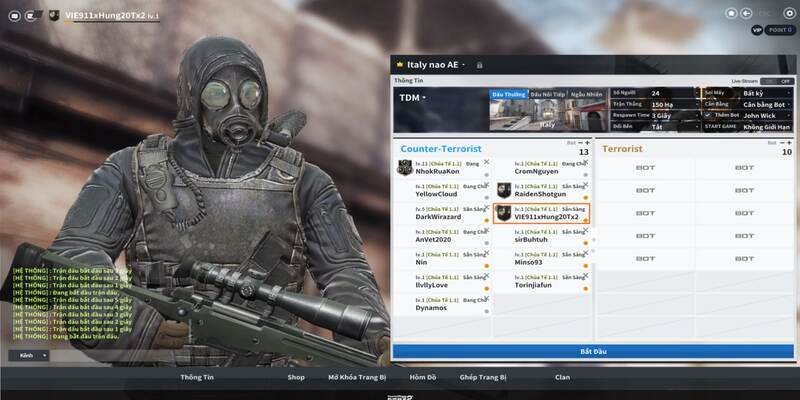Remove a Counter-Terrorist bot with minus
The height and width of the screenshot is (400, 800).
(x=580, y=143)
